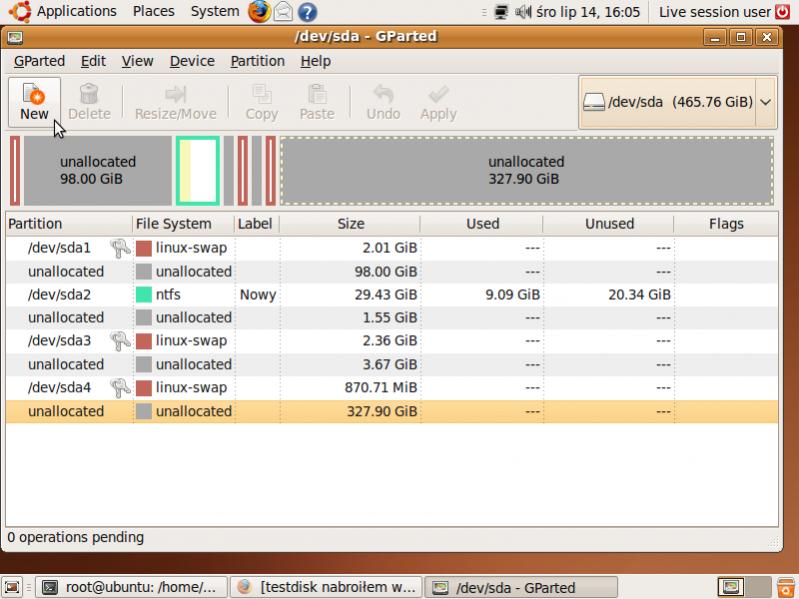The height and width of the screenshot is (599, 799).
Task: Open the /dev/sda device selector dropdown
Action: click(765, 102)
